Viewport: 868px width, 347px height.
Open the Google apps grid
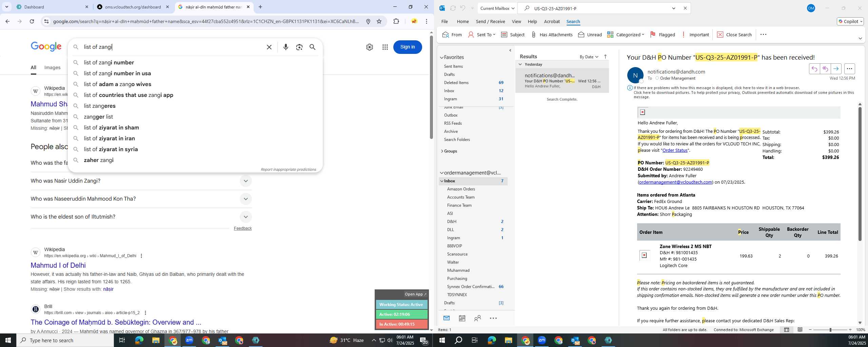[385, 47]
